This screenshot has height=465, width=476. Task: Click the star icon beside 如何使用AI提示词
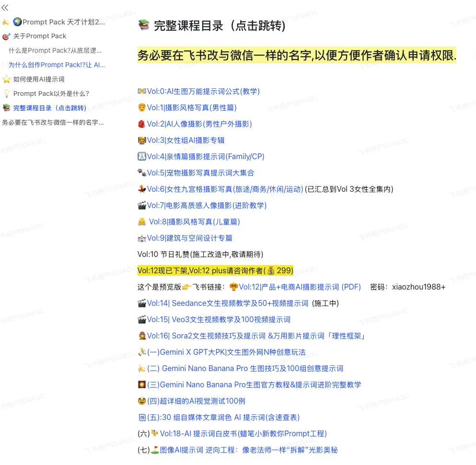(6, 80)
